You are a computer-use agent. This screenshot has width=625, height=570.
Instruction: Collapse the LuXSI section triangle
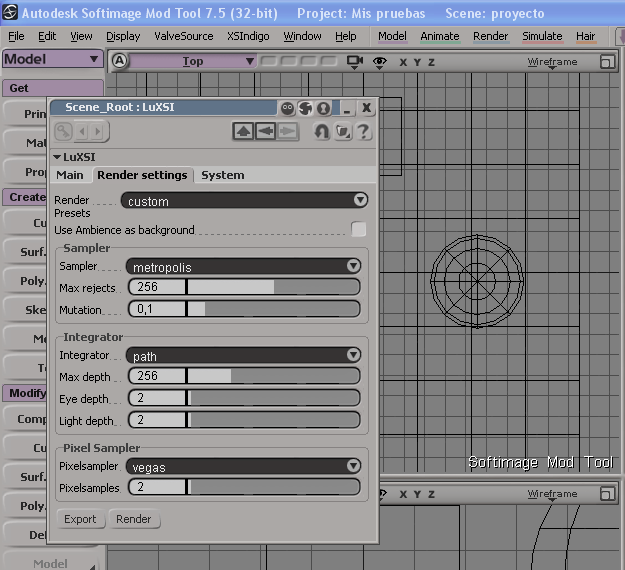[57, 157]
